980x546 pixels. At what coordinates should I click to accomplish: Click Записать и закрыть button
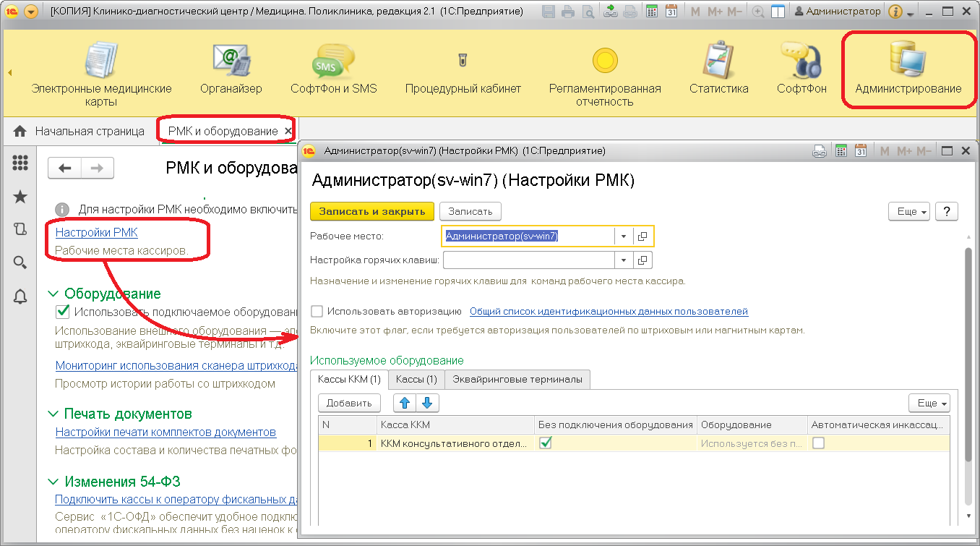pos(372,211)
